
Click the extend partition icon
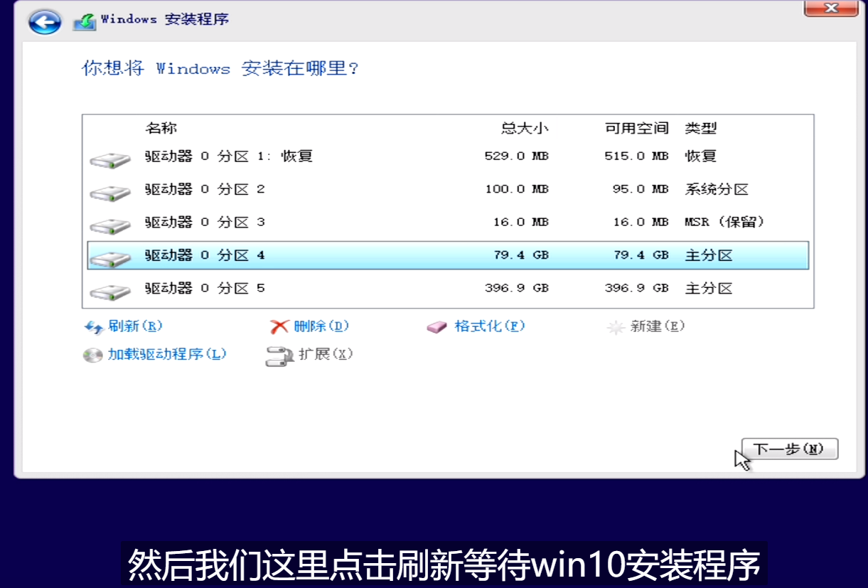click(279, 356)
